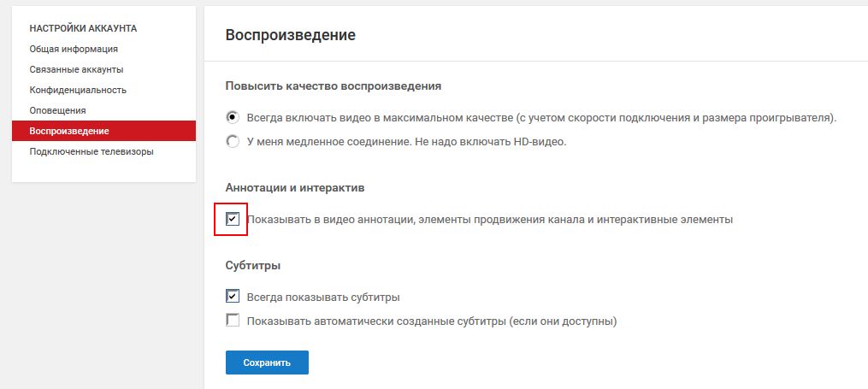This screenshot has height=389, width=868.
Task: Uncheck the annotations and interactive elements checkbox
Action: [233, 219]
